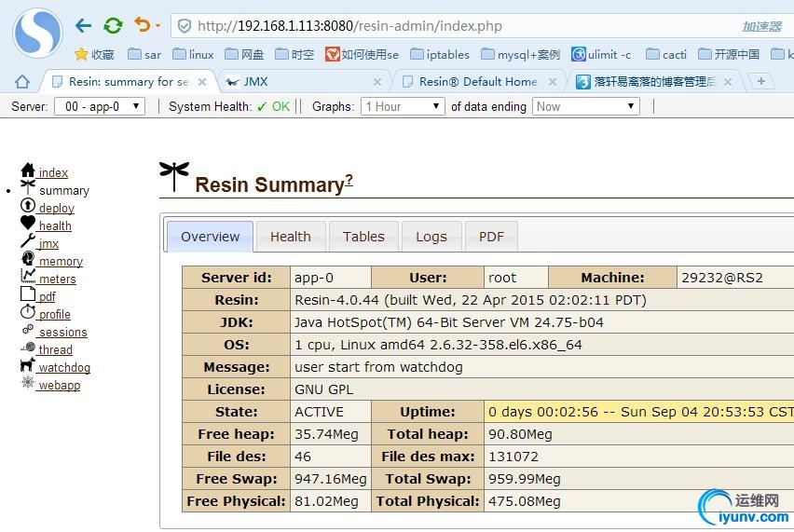Image resolution: width=794 pixels, height=532 pixels.
Task: Select the Logs tab
Action: coord(431,237)
